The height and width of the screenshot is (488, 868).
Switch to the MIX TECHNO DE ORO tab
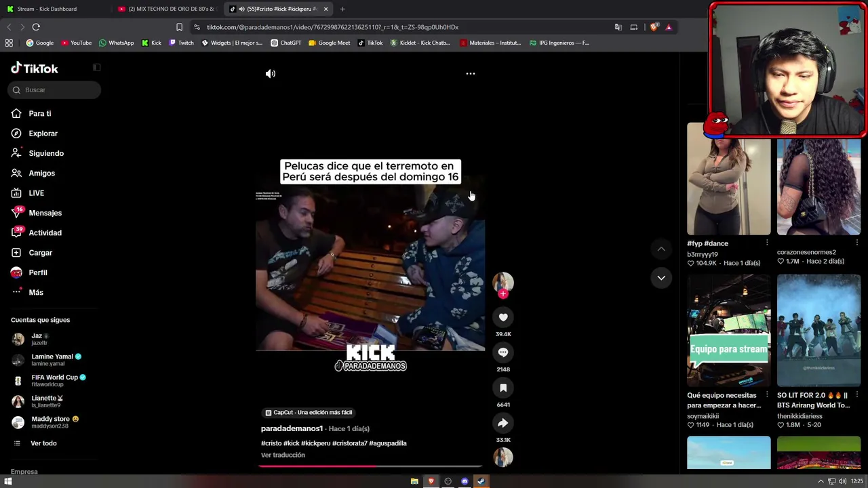pos(167,9)
